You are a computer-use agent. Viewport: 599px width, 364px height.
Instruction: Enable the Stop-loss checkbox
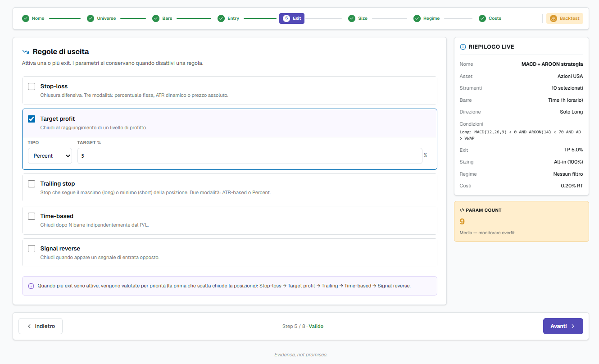tap(32, 86)
